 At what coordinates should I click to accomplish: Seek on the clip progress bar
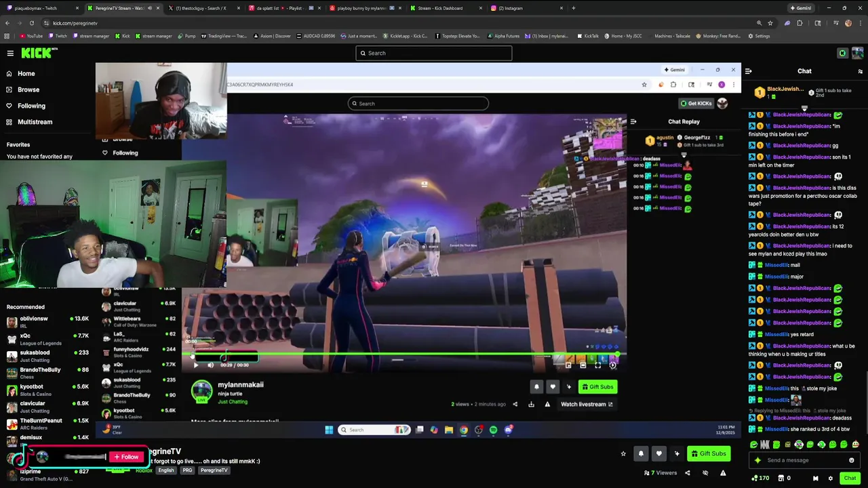[x=405, y=353]
